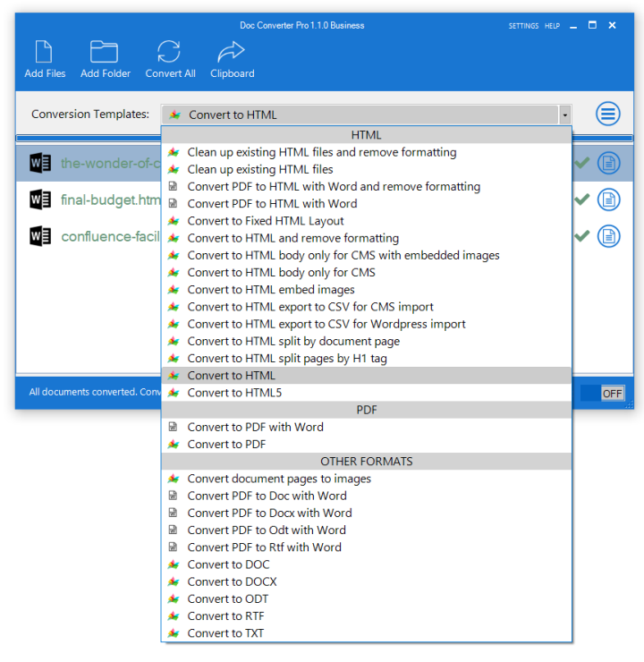Image resolution: width=644 pixels, height=662 pixels.
Task: Select Convert to DOCX option
Action: (x=232, y=581)
